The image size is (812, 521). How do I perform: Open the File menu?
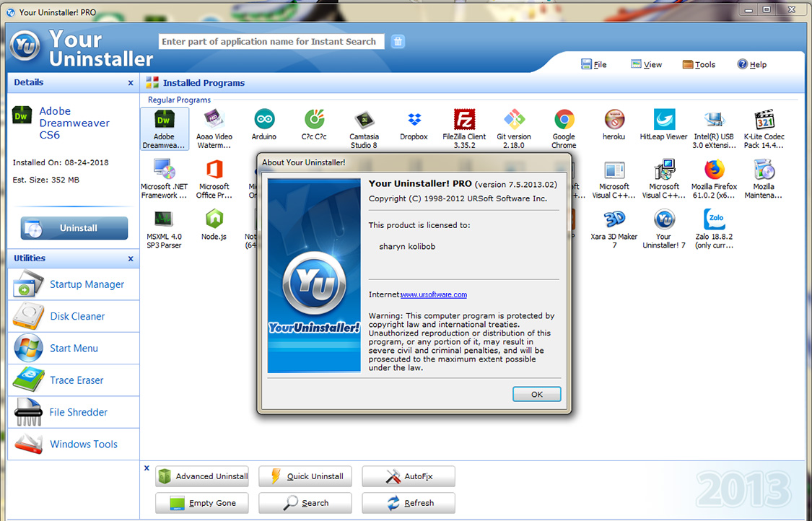pos(594,64)
